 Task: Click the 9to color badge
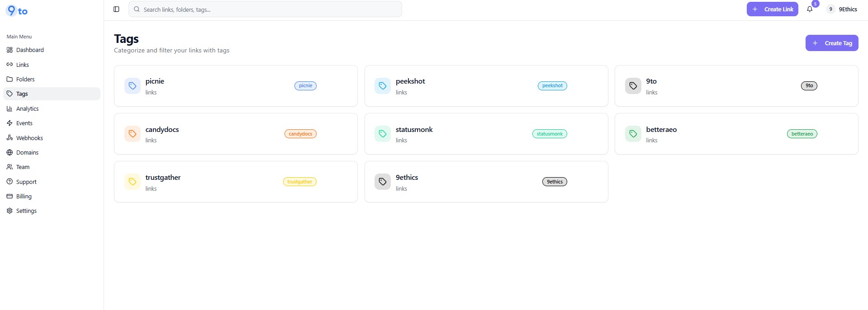[809, 86]
